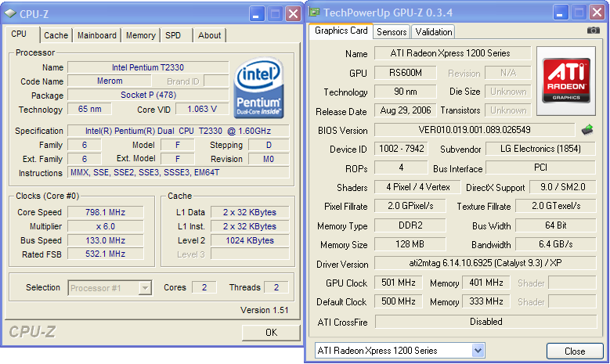The height and width of the screenshot is (364, 610).
Task: Click the OK button in CPU-Z
Action: (x=271, y=333)
